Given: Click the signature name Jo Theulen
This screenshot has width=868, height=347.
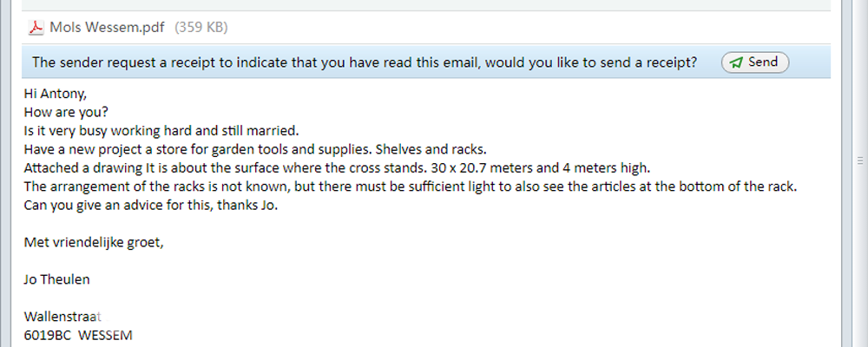Looking at the screenshot, I should tap(57, 279).
